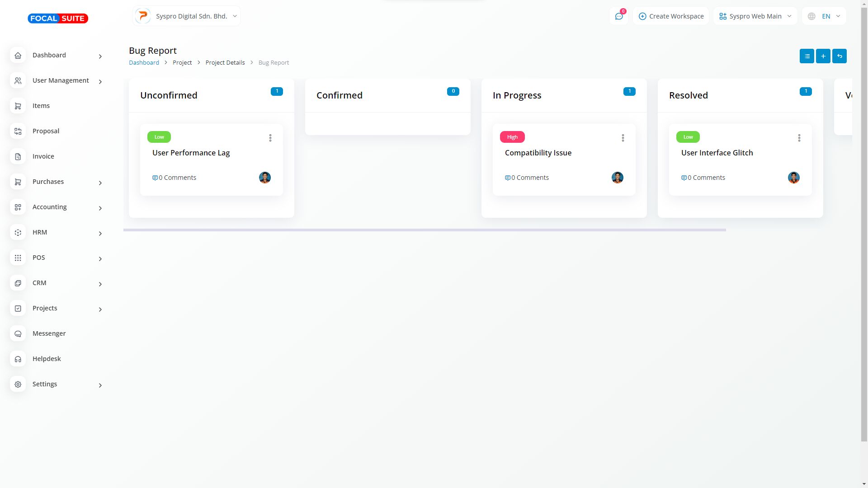
Task: Click the list view icon button
Action: coord(807,56)
